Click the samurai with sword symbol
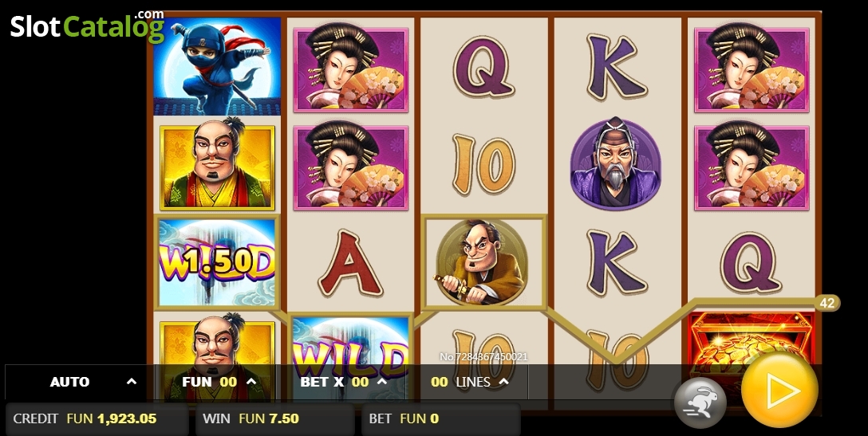The width and height of the screenshot is (868, 436). [x=483, y=262]
